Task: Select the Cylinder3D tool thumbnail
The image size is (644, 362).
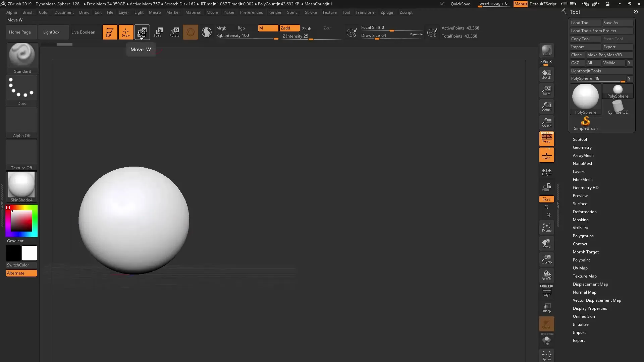Action: click(x=618, y=108)
